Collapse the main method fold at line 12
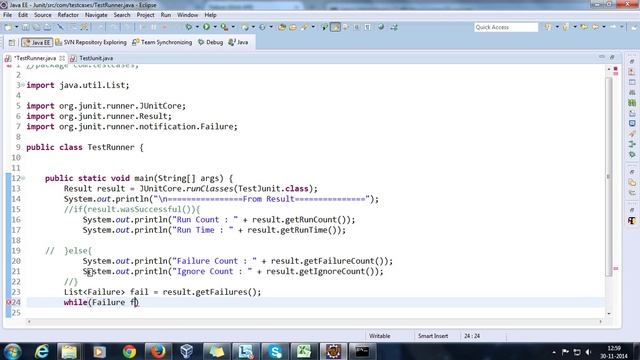640x360 pixels. [x=23, y=178]
